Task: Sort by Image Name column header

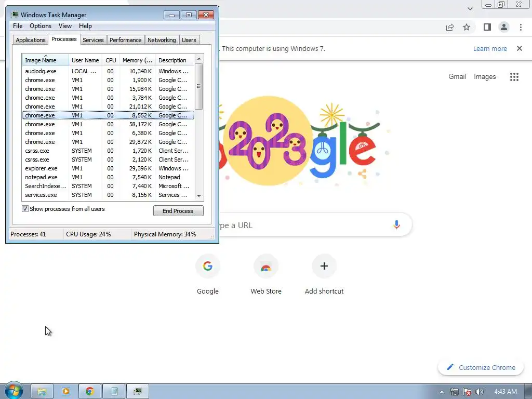Action: pyautogui.click(x=45, y=60)
